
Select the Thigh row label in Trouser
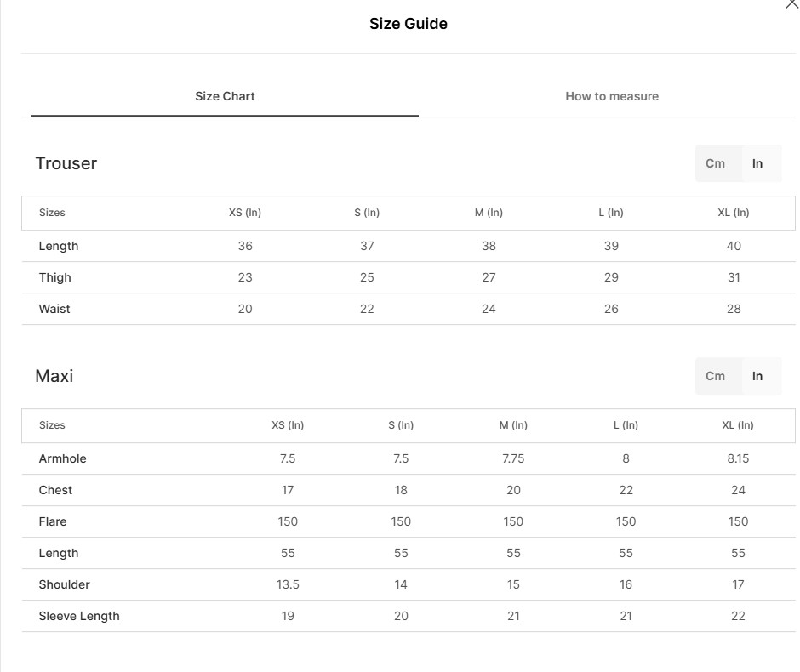(55, 277)
